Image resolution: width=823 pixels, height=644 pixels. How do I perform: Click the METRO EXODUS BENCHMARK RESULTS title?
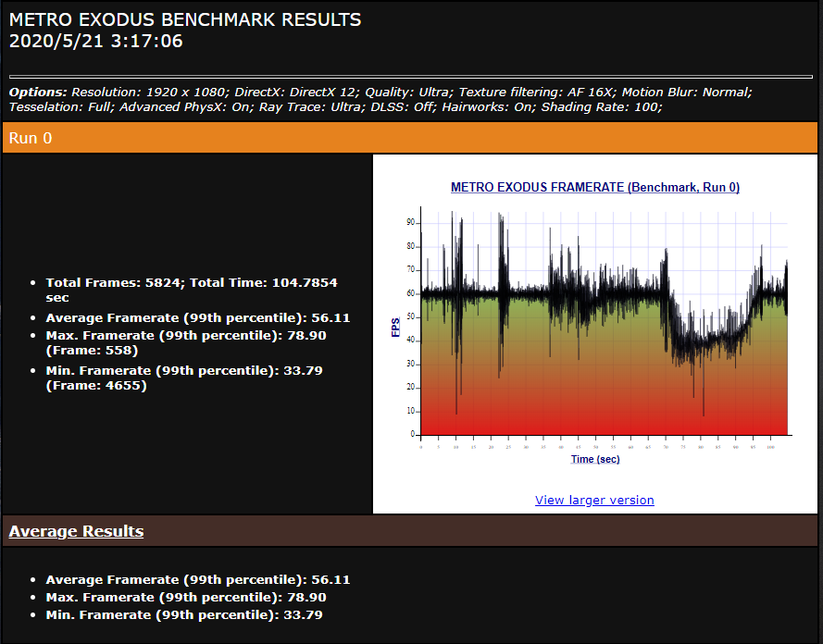[x=185, y=19]
